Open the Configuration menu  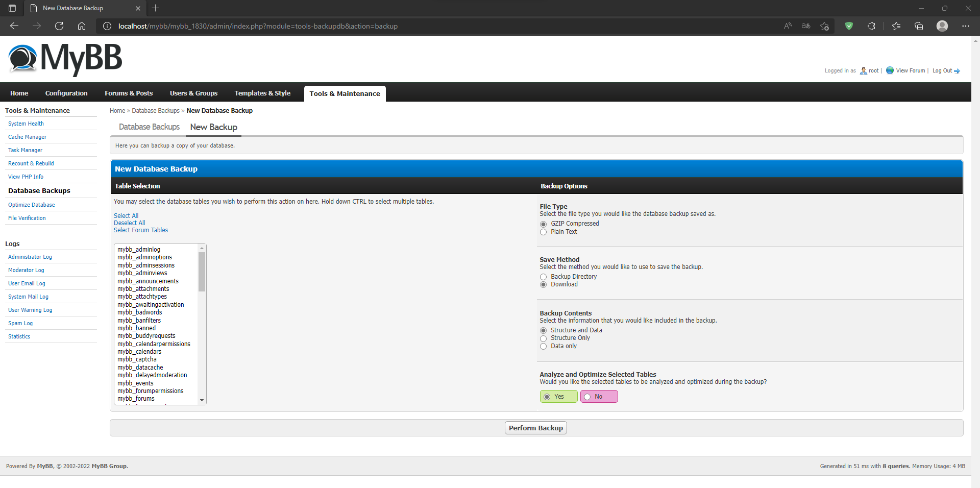(66, 93)
